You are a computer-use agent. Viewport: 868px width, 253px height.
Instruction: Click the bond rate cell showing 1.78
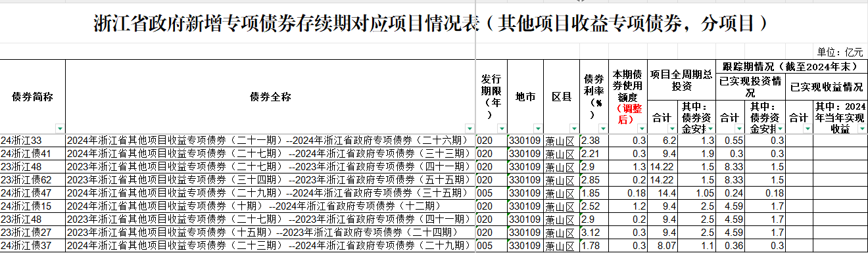coord(594,245)
